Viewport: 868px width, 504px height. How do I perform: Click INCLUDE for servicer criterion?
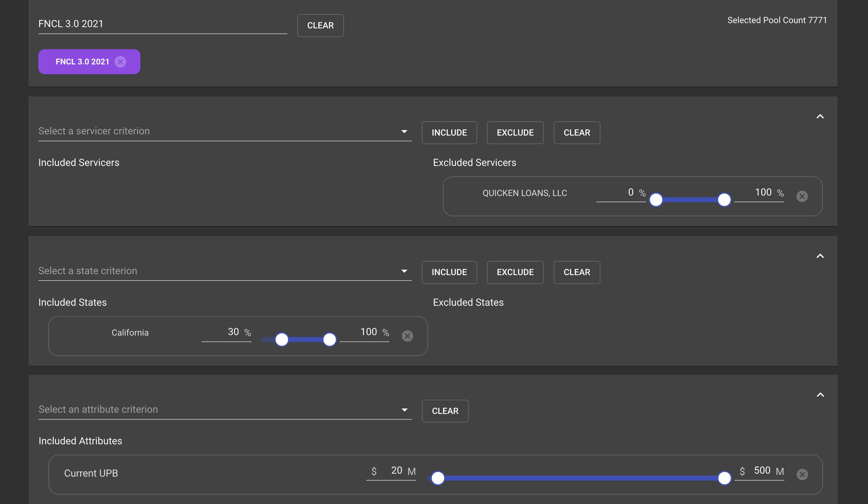coord(449,133)
